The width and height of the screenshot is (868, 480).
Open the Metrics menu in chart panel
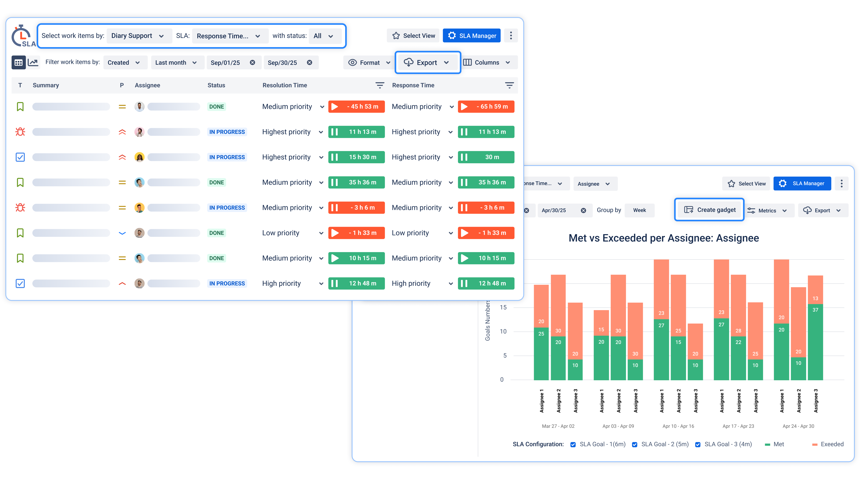(768, 211)
